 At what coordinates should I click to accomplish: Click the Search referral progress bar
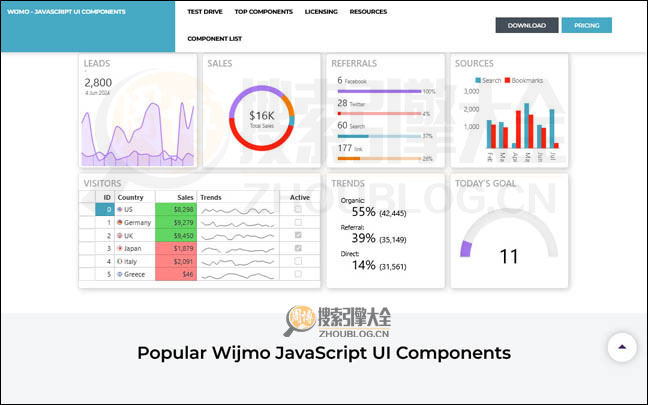click(x=379, y=136)
